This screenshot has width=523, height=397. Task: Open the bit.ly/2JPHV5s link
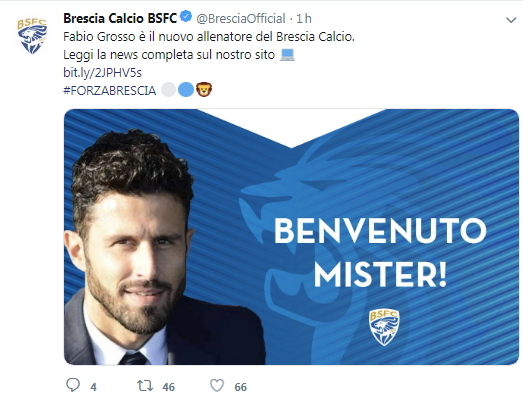102,72
